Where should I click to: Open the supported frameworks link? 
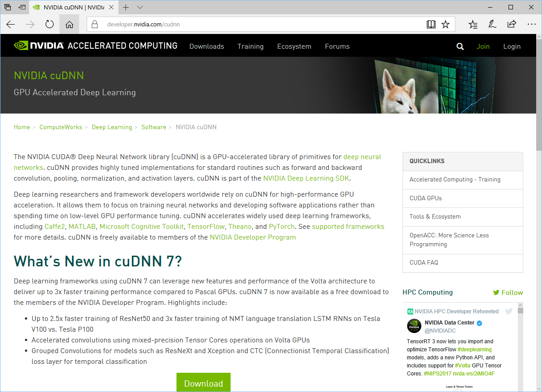tap(348, 227)
